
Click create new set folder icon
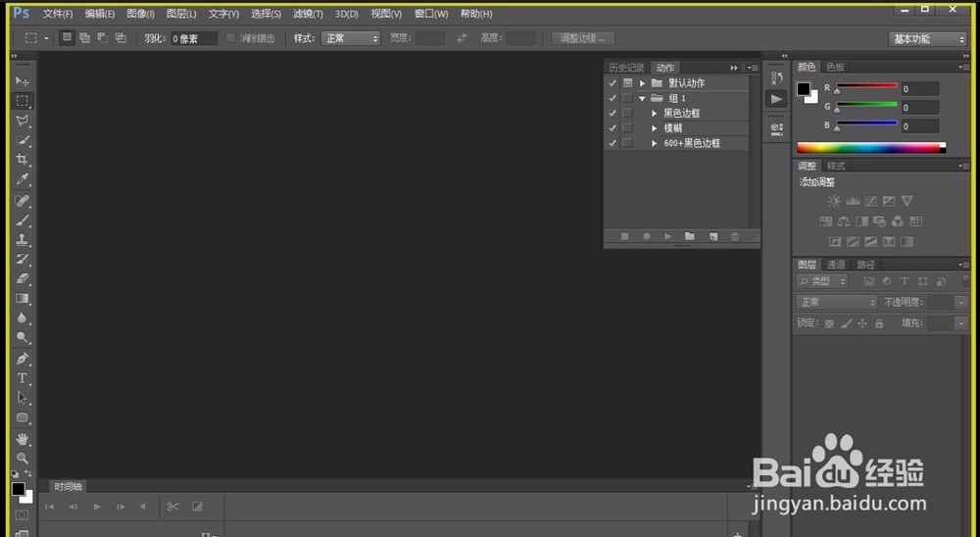pyautogui.click(x=689, y=236)
